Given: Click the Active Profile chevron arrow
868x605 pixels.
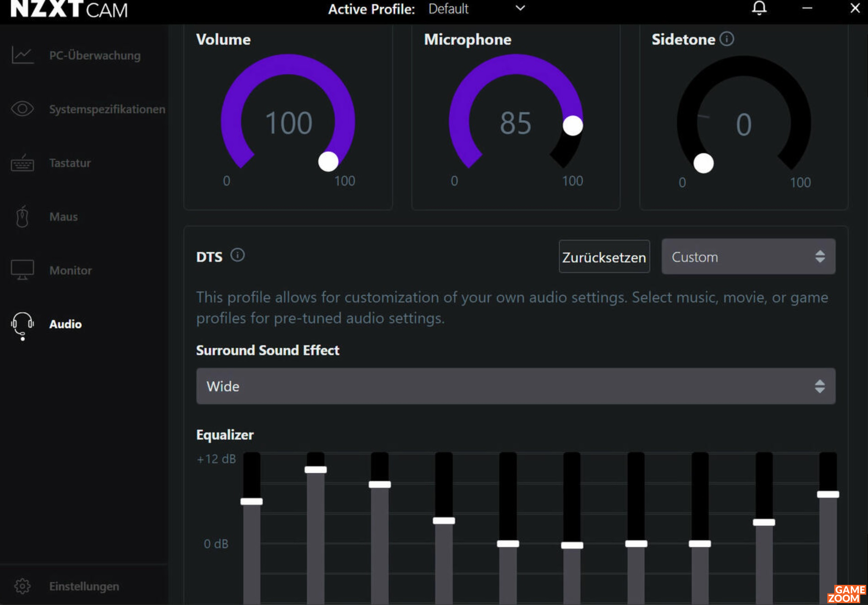Looking at the screenshot, I should (520, 8).
